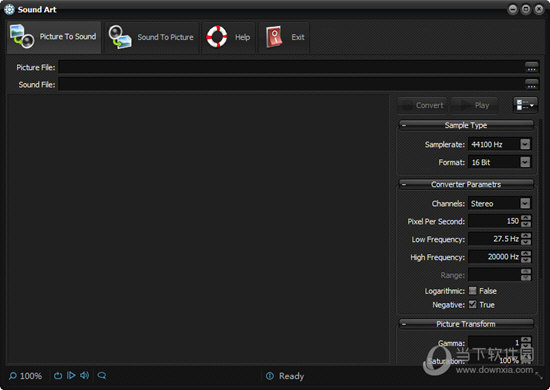The image size is (550, 390).
Task: Click the red-white lifebuoy Help icon
Action: tap(217, 36)
